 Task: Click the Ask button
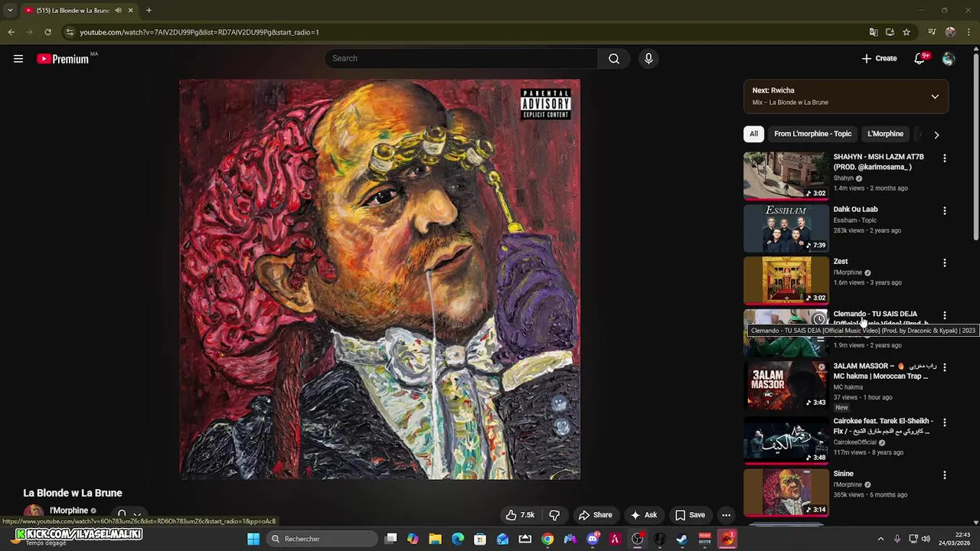pos(643,515)
